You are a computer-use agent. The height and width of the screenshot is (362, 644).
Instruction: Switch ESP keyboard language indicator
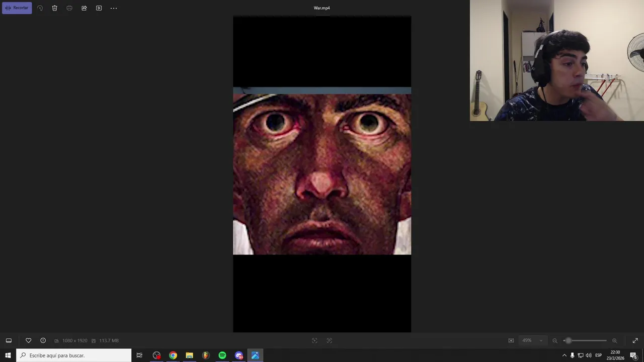(x=599, y=355)
